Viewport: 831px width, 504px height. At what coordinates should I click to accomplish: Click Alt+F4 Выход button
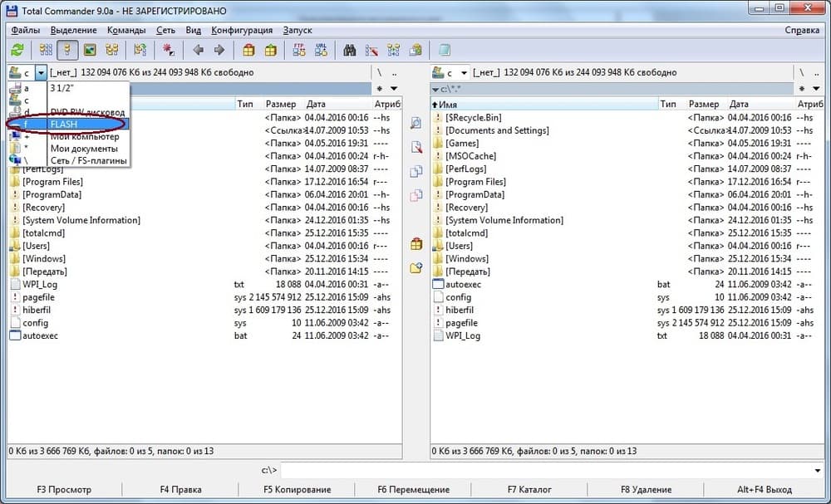[765, 490]
